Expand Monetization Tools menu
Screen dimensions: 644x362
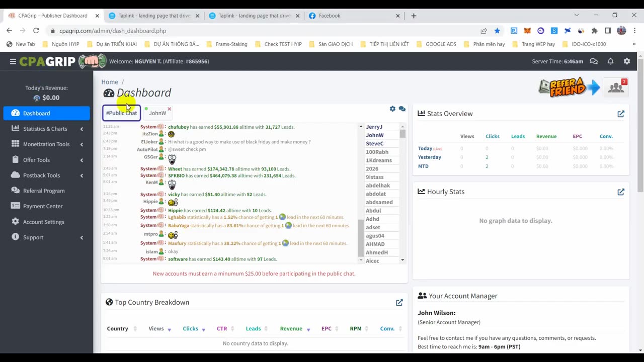click(46, 144)
